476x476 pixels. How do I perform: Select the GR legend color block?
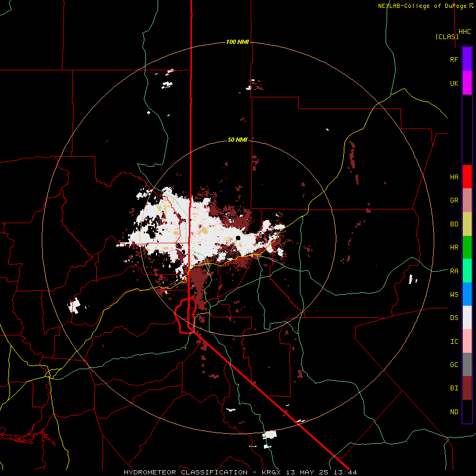(467, 200)
